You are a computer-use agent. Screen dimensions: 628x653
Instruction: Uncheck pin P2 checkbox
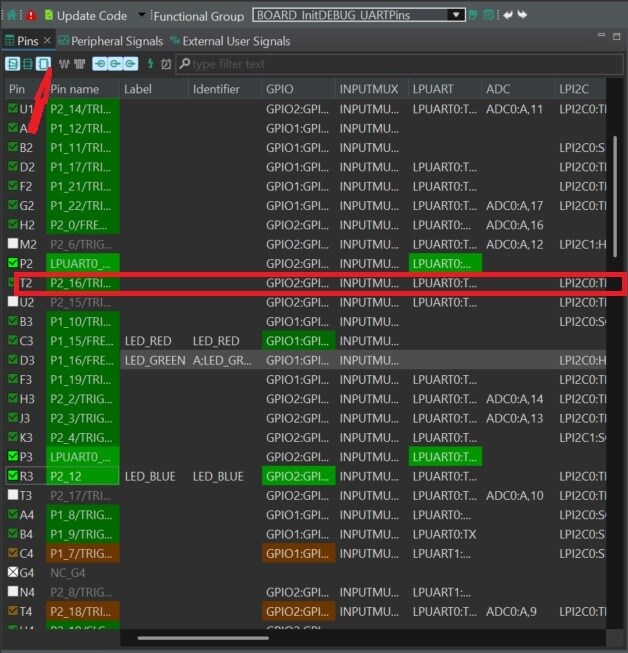coord(13,263)
